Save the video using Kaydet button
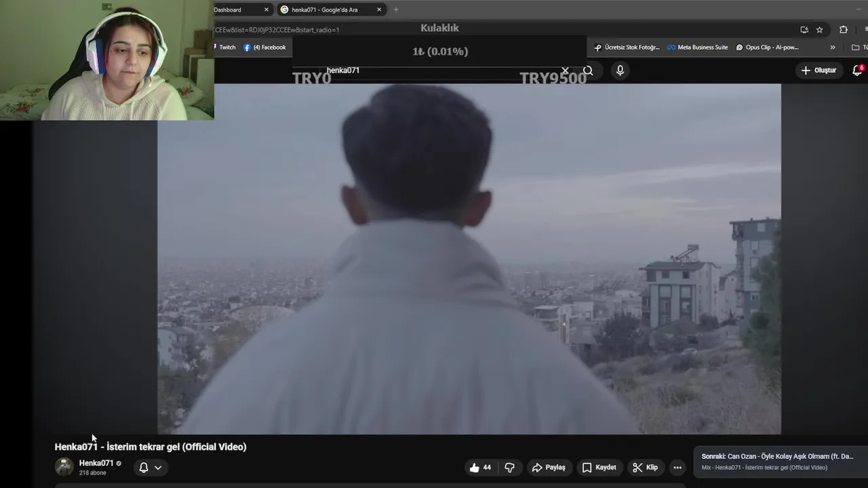This screenshot has height=488, width=868. click(x=599, y=468)
